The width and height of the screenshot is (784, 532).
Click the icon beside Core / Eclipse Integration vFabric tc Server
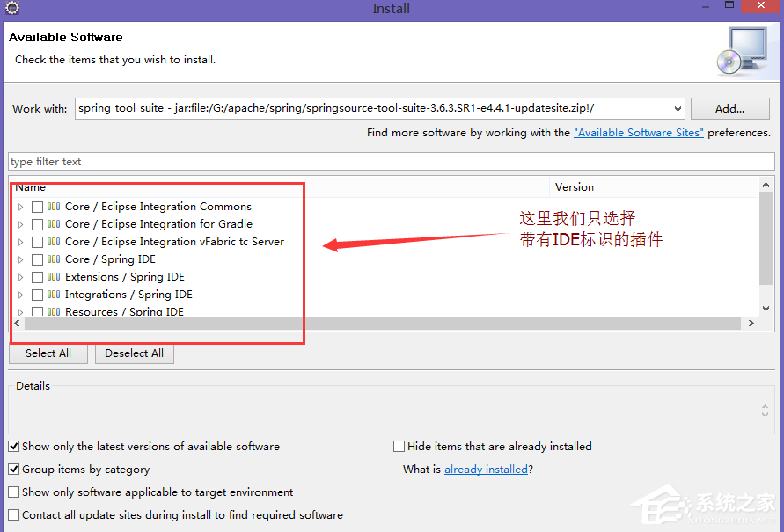[54, 241]
